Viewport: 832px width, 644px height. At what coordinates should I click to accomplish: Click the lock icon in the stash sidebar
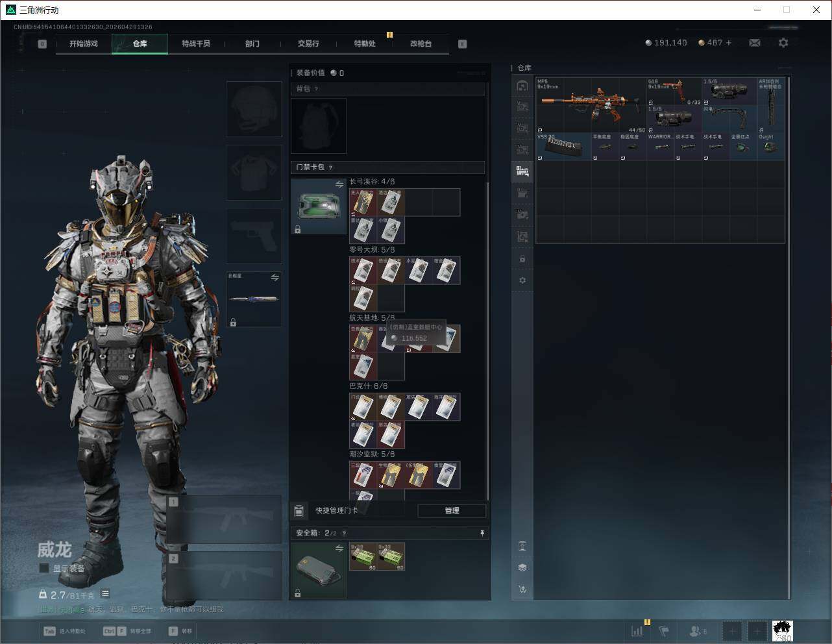tap(522, 259)
